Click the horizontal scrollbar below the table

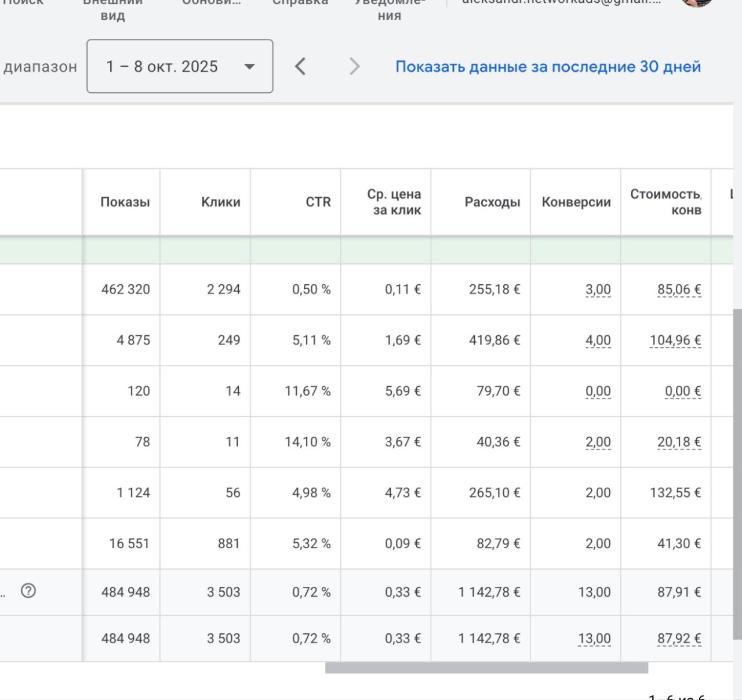(486, 668)
